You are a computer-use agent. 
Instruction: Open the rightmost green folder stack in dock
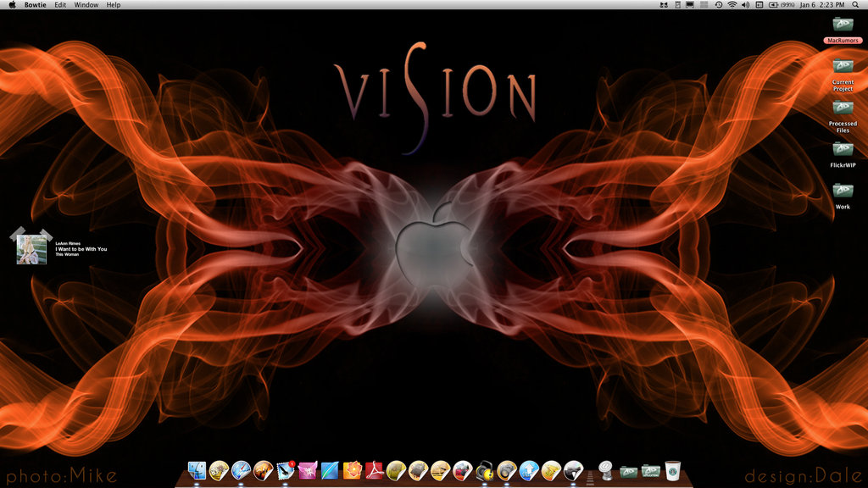650,471
